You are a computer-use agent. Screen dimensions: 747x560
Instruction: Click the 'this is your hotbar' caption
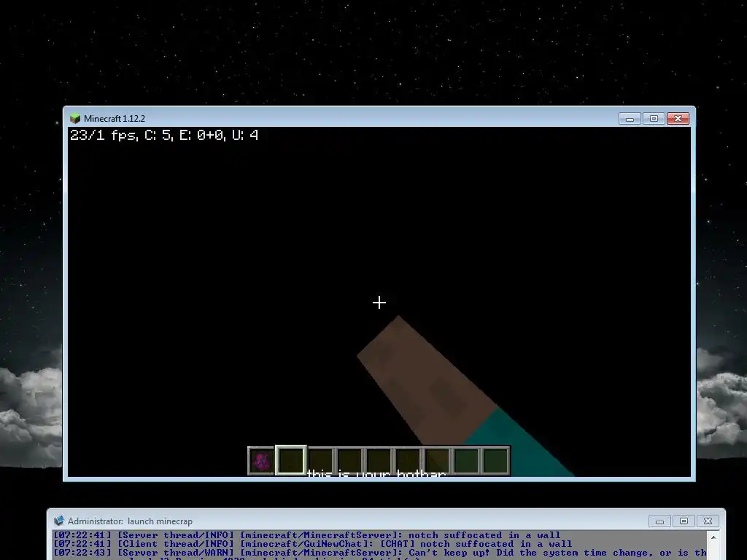[376, 472]
